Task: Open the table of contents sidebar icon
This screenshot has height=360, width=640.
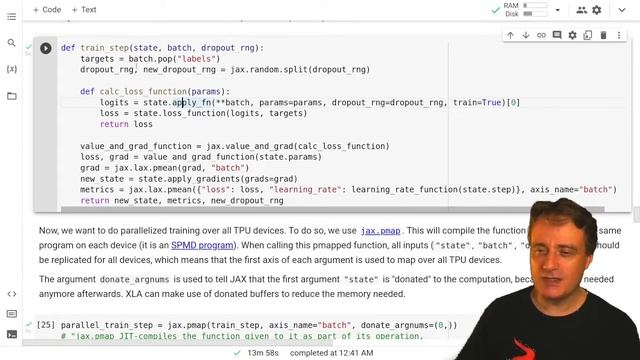Action: 11,17
